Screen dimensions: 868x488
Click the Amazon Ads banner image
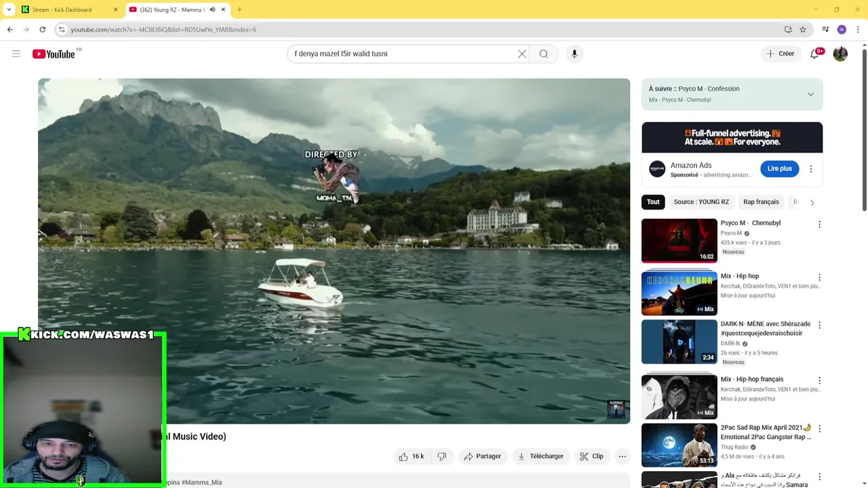pyautogui.click(x=732, y=138)
